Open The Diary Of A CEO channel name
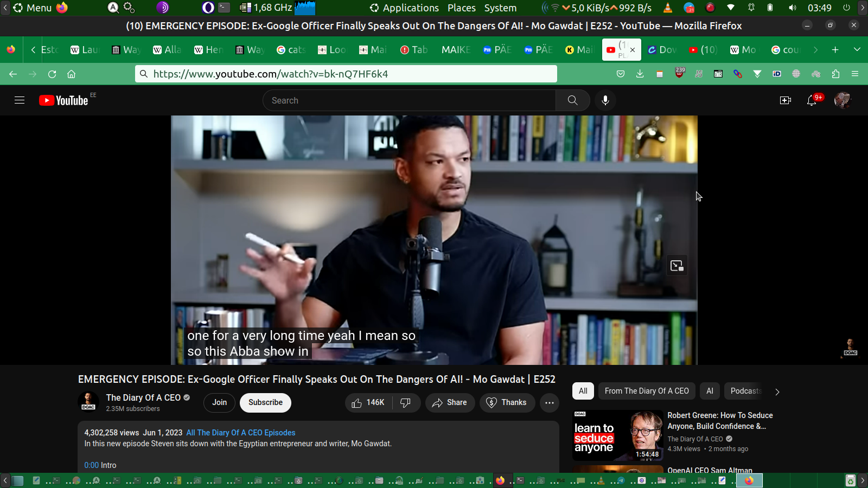Screen dimensions: 868x488 143,397
